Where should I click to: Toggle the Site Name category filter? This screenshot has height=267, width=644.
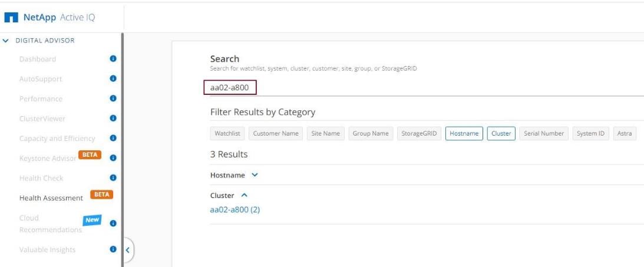click(x=326, y=133)
